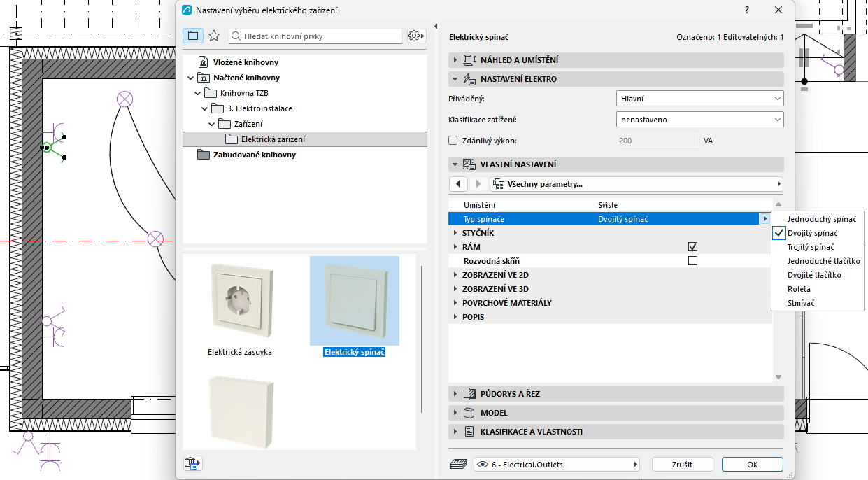This screenshot has width=868, height=480.
Task: Open Library Manager icon at bottom left
Action: click(x=192, y=463)
